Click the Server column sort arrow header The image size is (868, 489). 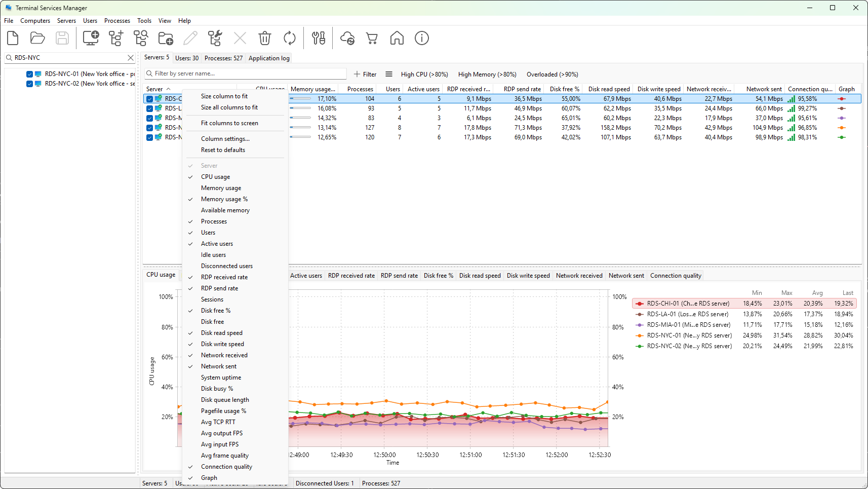tap(159, 89)
